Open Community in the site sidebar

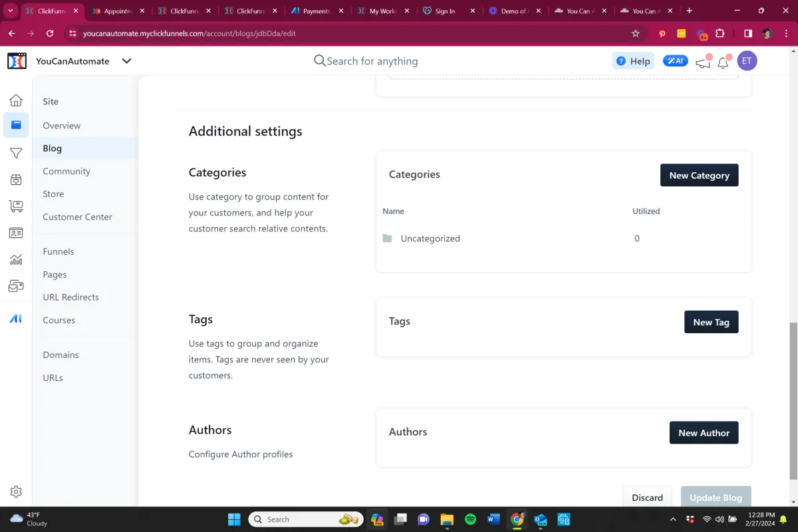coord(66,171)
